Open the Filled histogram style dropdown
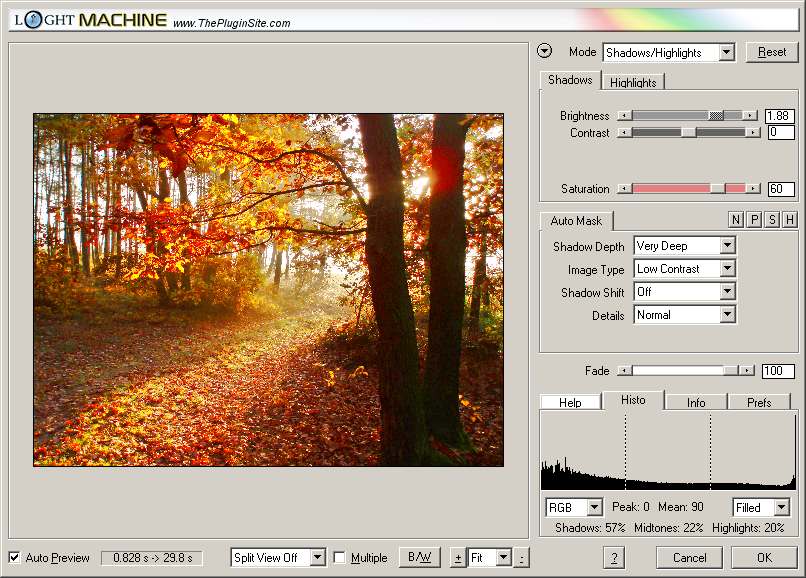The height and width of the screenshot is (578, 806). 761,508
